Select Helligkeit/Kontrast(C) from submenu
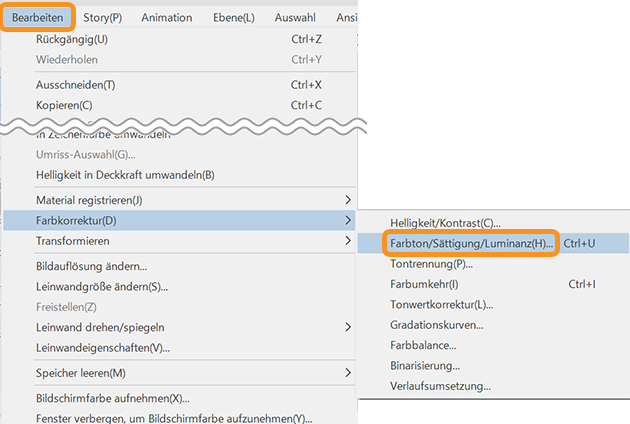 click(445, 223)
